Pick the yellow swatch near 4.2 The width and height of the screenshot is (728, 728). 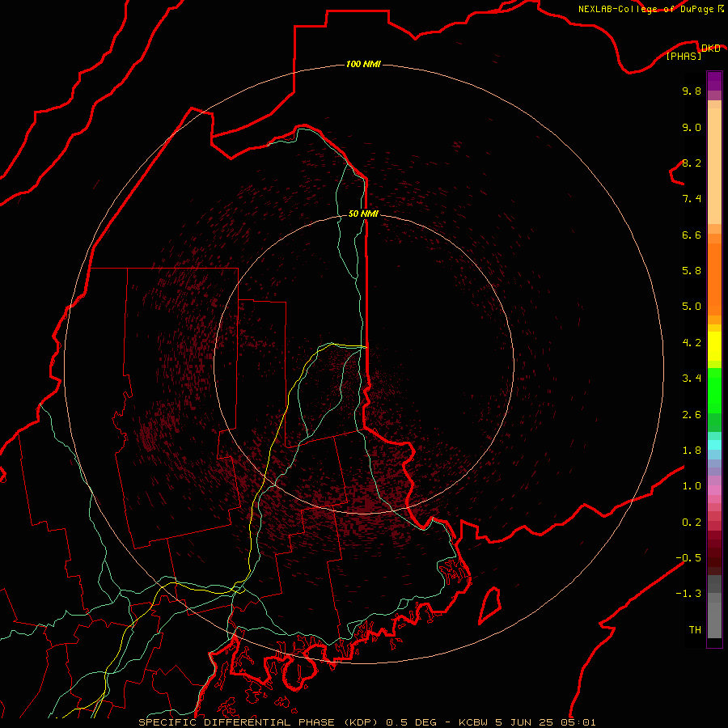(714, 346)
